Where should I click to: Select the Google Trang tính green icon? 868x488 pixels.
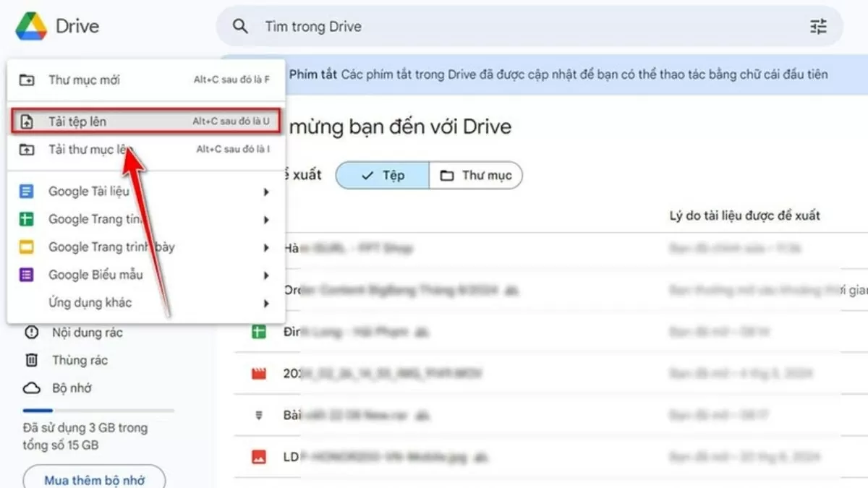coord(27,219)
